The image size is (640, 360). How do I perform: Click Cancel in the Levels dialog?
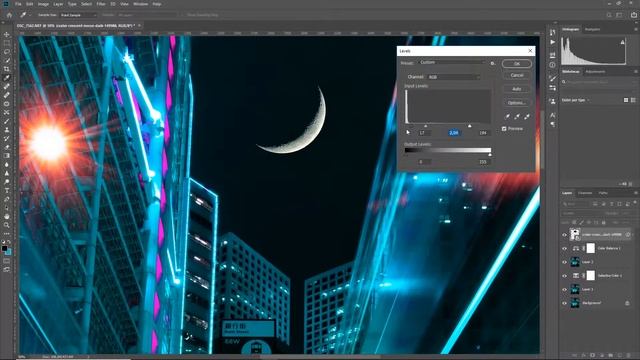(x=517, y=75)
